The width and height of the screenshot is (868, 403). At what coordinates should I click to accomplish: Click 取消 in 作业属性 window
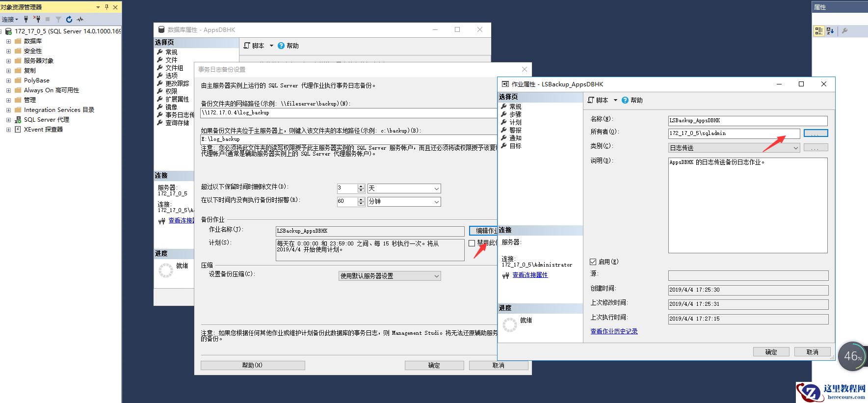click(812, 351)
